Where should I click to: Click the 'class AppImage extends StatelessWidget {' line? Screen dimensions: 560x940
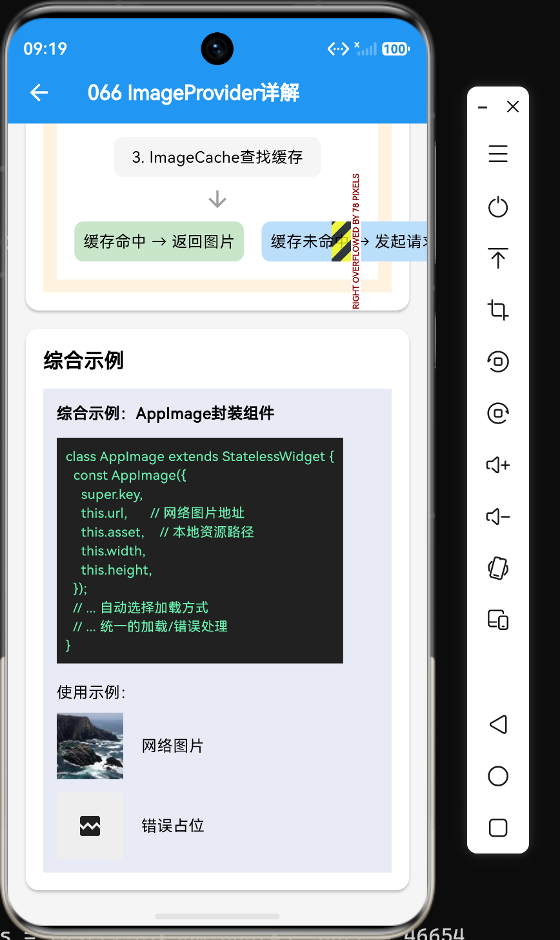click(200, 456)
